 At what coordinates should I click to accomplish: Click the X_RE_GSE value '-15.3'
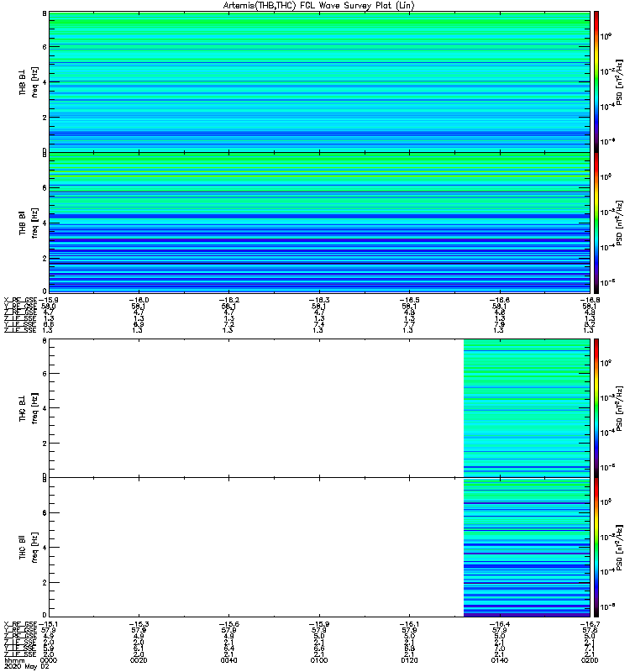click(x=139, y=624)
